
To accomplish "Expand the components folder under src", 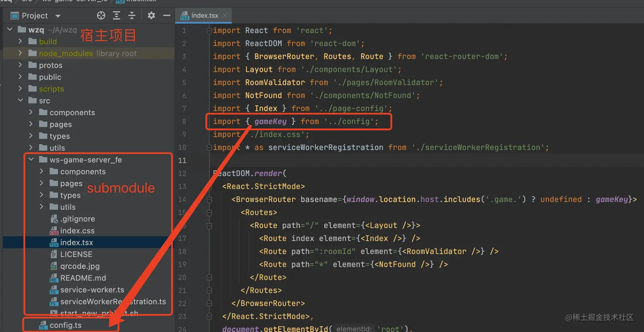I will click(31, 112).
